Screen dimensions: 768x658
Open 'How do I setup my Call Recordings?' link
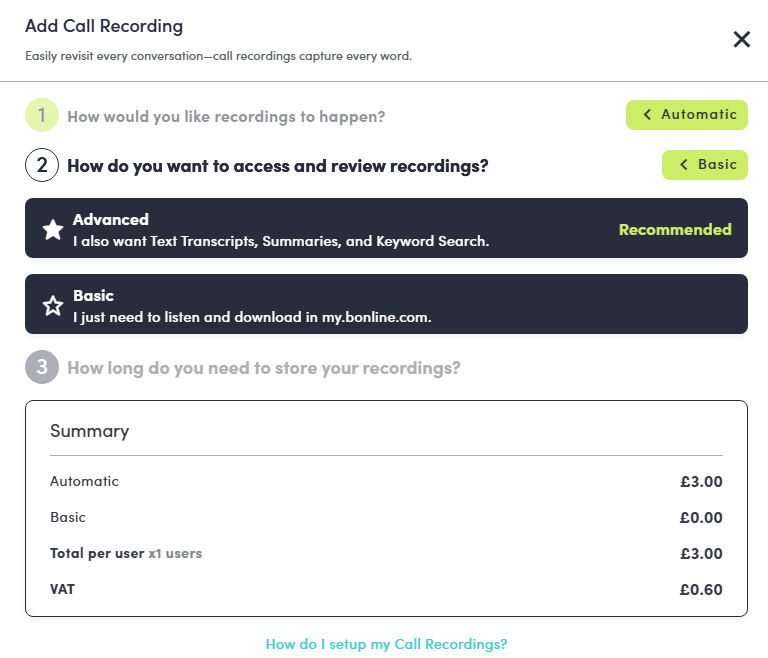point(386,644)
